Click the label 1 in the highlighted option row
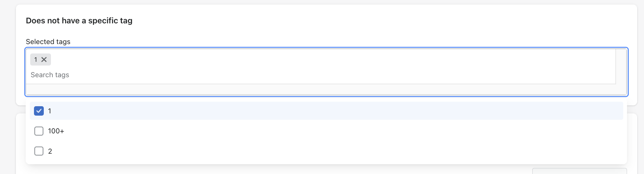644x174 pixels. point(49,111)
